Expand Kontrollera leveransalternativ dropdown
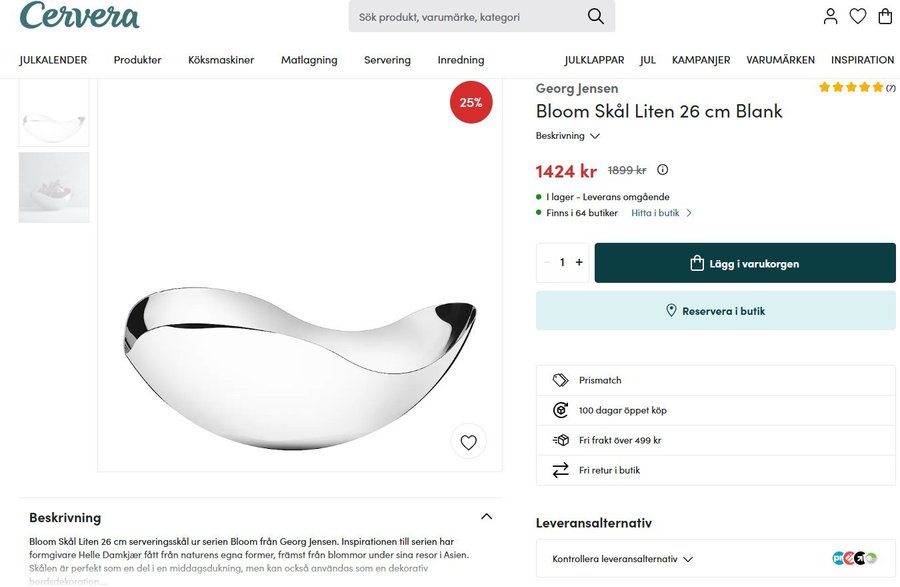Screen dimensions: 900x587 (623, 559)
